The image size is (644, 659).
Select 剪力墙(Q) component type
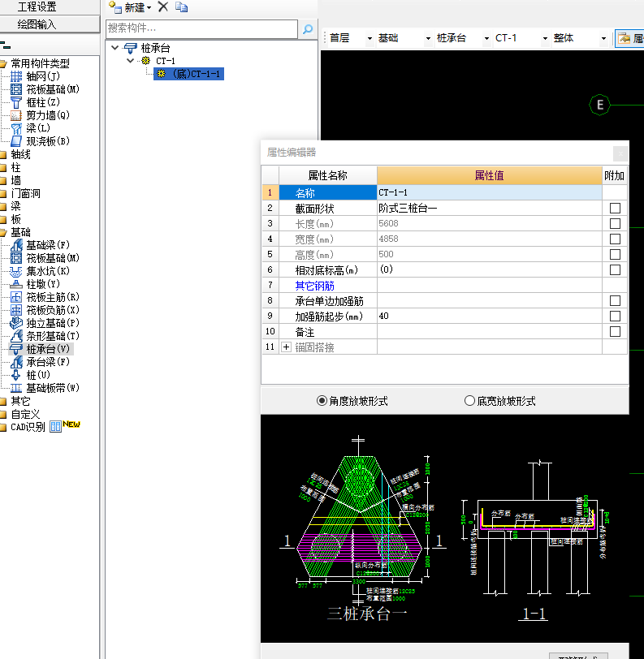coord(47,115)
